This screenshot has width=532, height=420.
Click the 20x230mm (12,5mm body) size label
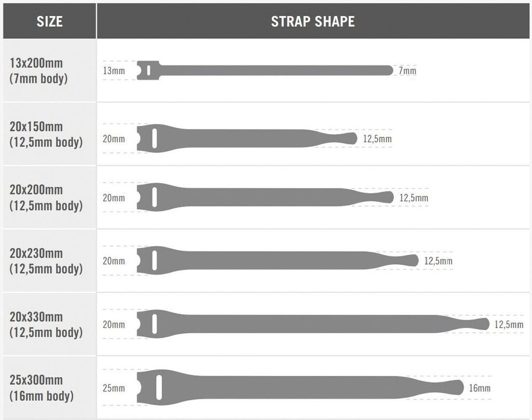pyautogui.click(x=46, y=261)
